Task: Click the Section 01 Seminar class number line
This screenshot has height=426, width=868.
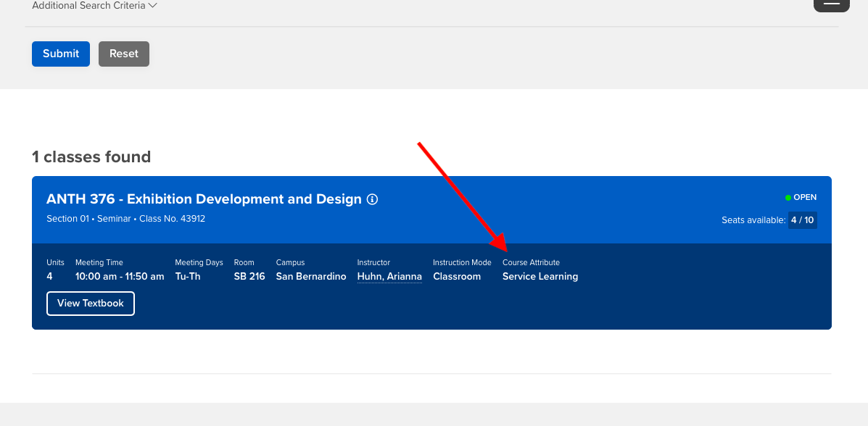Action: coord(125,219)
